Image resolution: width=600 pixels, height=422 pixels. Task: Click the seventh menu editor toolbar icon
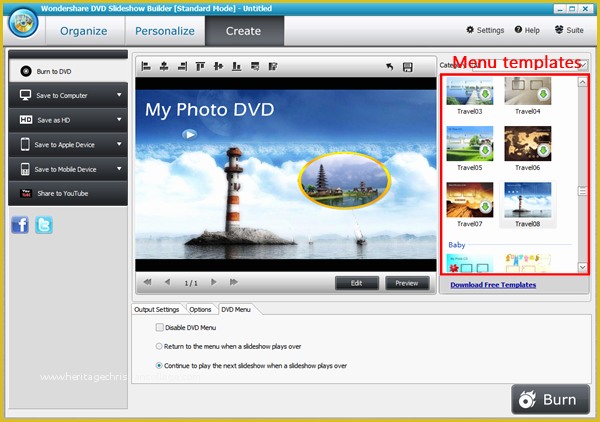pos(255,67)
